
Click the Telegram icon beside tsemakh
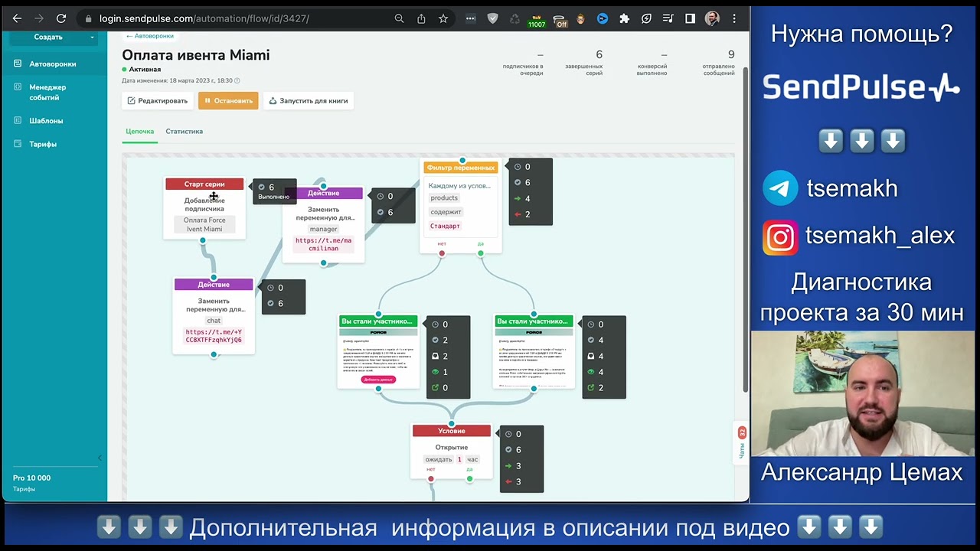pos(780,188)
